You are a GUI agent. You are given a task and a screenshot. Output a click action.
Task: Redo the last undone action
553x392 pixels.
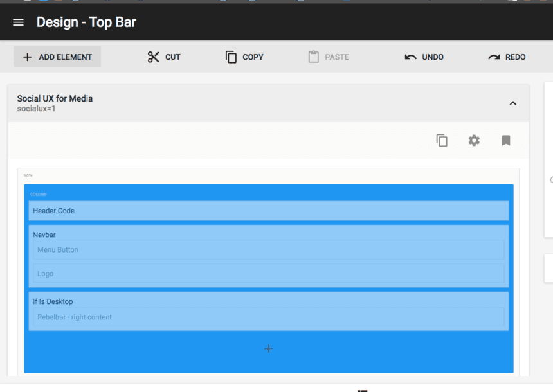(507, 57)
